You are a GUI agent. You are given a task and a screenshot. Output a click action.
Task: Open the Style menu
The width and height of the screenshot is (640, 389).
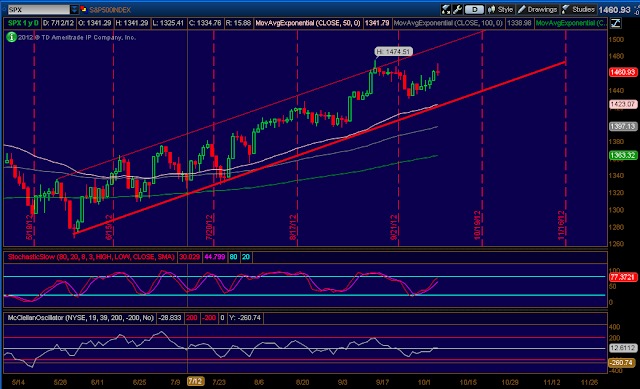tap(500, 9)
